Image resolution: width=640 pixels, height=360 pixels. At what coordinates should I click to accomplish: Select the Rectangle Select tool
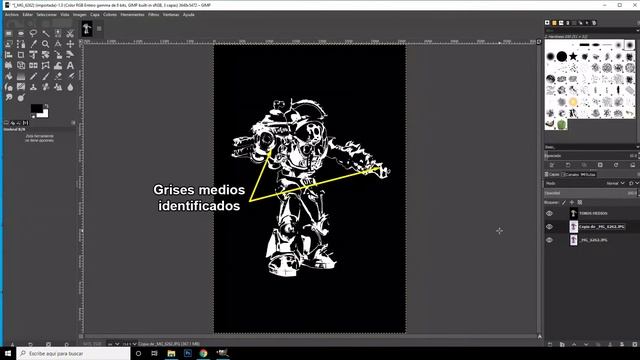coord(9,33)
